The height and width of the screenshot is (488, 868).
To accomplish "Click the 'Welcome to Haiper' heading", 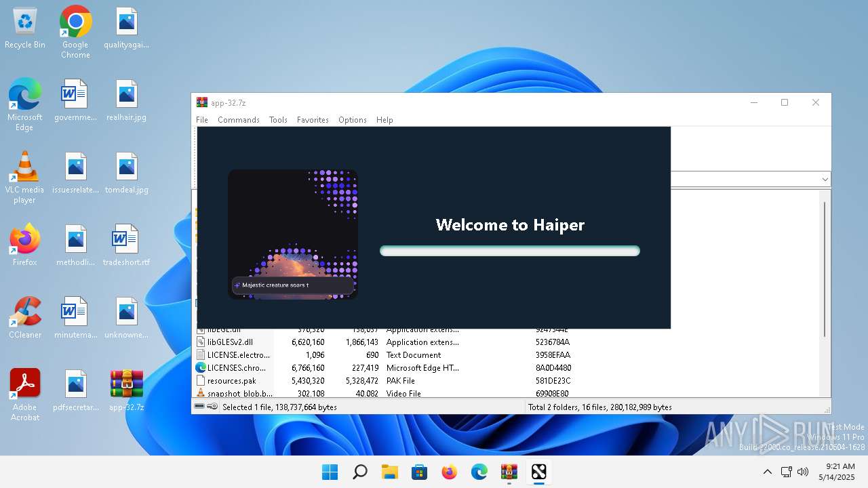I will pyautogui.click(x=510, y=225).
